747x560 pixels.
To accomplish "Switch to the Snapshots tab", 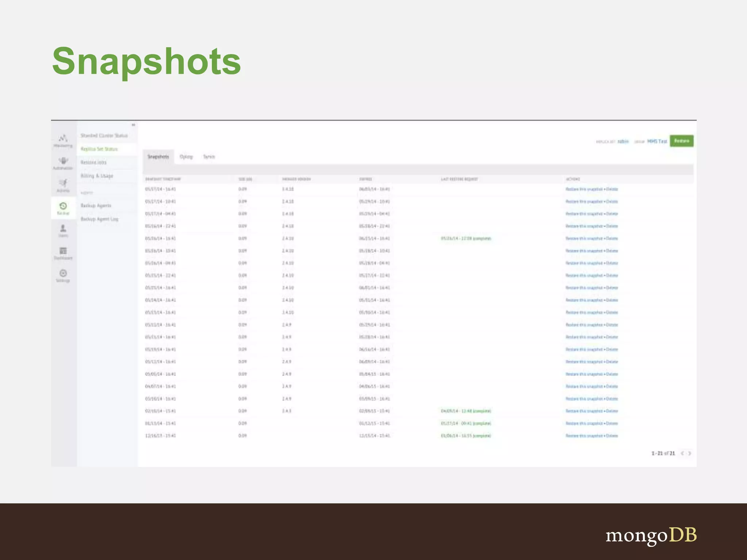I will [158, 157].
